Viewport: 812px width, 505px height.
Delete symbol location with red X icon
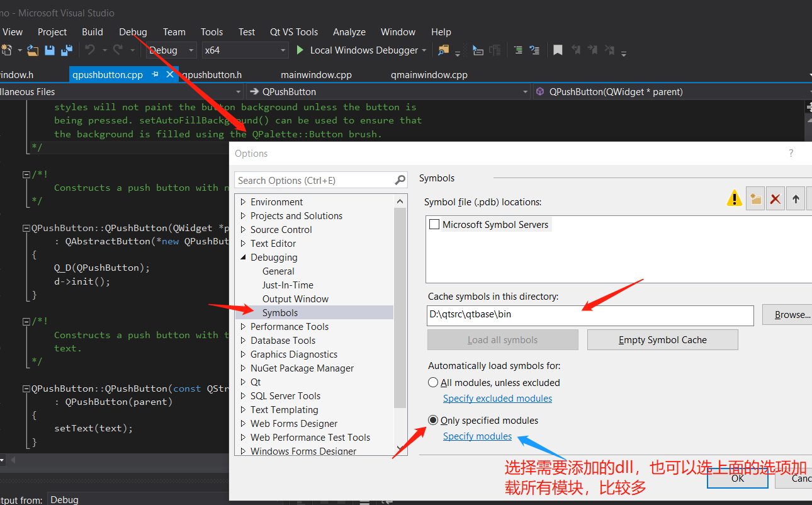775,199
